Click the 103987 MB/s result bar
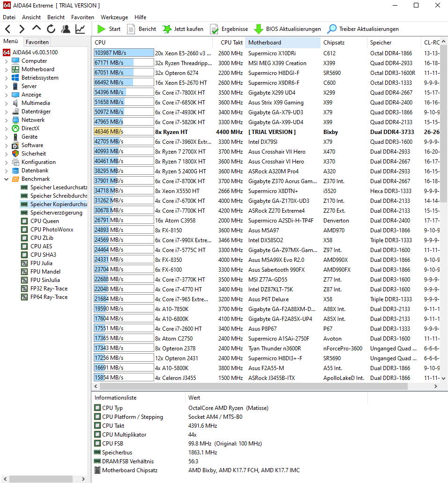 click(124, 53)
